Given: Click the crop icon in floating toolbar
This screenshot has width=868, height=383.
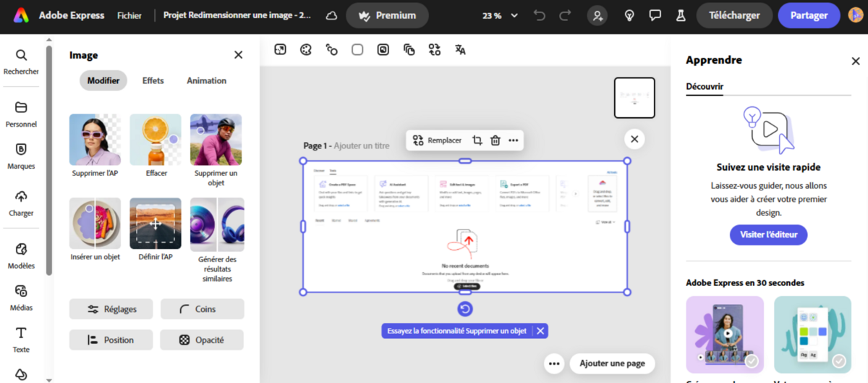Looking at the screenshot, I should point(477,140).
